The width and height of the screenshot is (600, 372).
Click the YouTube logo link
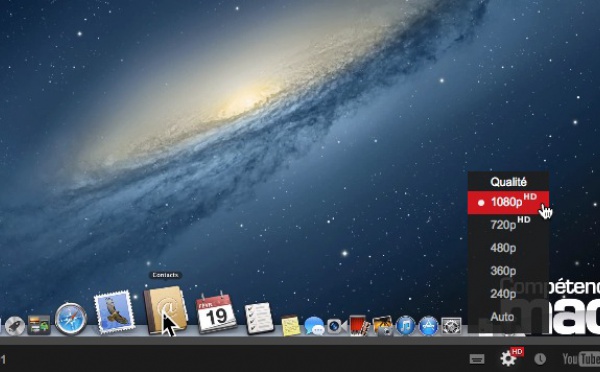pos(581,359)
